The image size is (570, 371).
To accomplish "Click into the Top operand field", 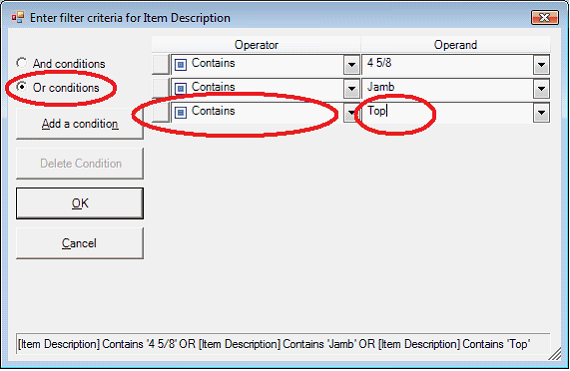I will (x=447, y=112).
